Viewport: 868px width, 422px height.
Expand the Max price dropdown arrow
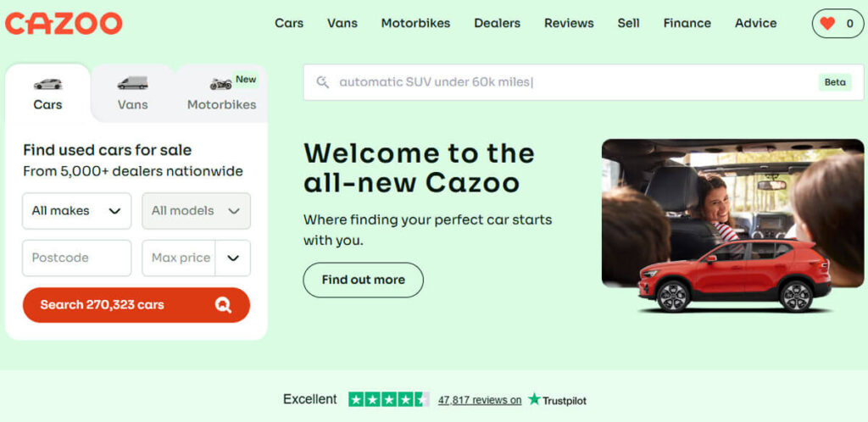[x=233, y=258]
